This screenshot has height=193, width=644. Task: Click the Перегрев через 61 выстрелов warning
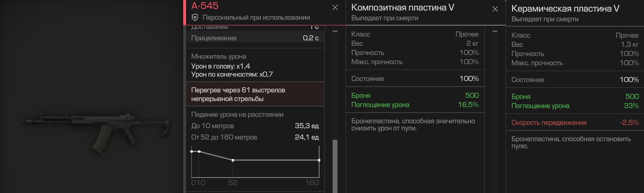[255, 94]
